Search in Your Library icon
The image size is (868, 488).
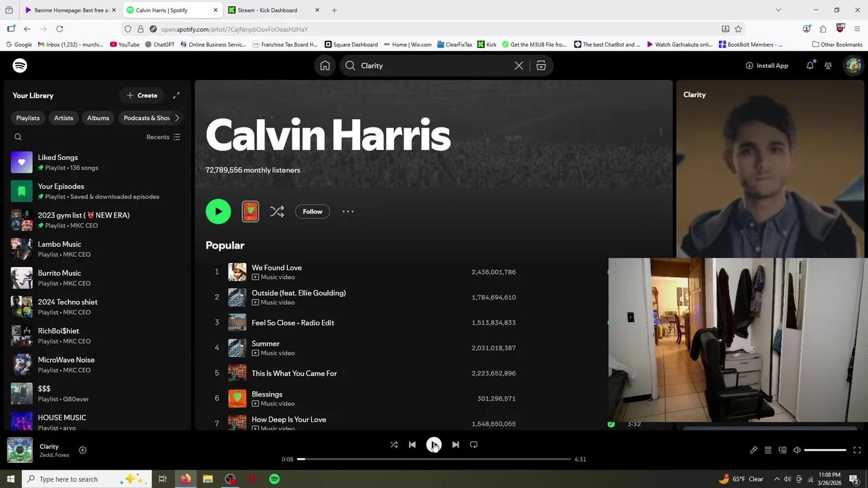pyautogui.click(x=18, y=137)
